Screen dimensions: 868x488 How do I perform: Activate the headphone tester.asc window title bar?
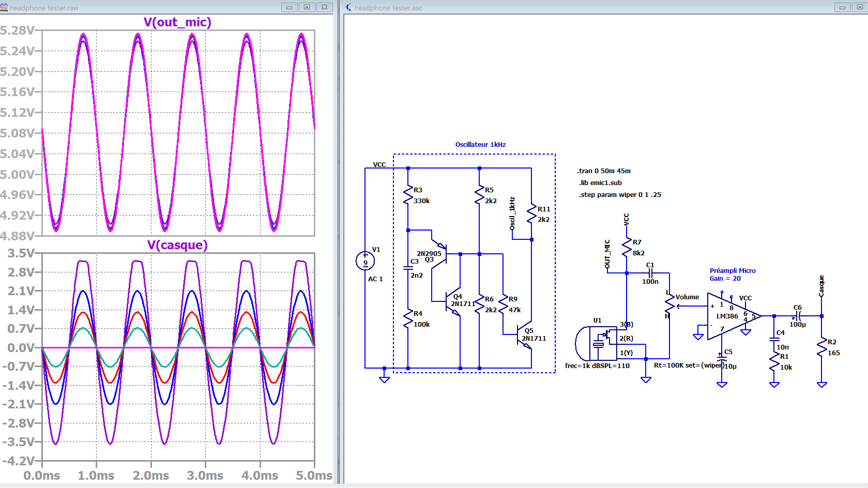click(569, 7)
